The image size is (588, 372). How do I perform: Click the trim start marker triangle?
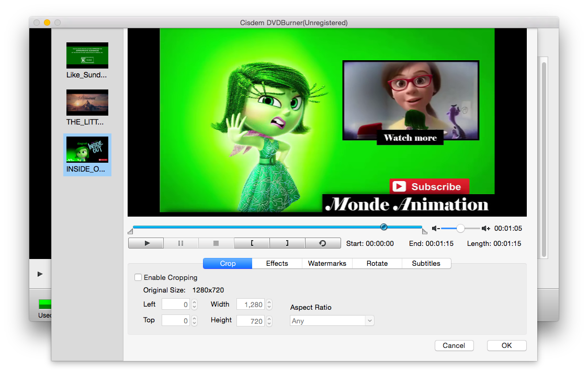click(x=130, y=231)
